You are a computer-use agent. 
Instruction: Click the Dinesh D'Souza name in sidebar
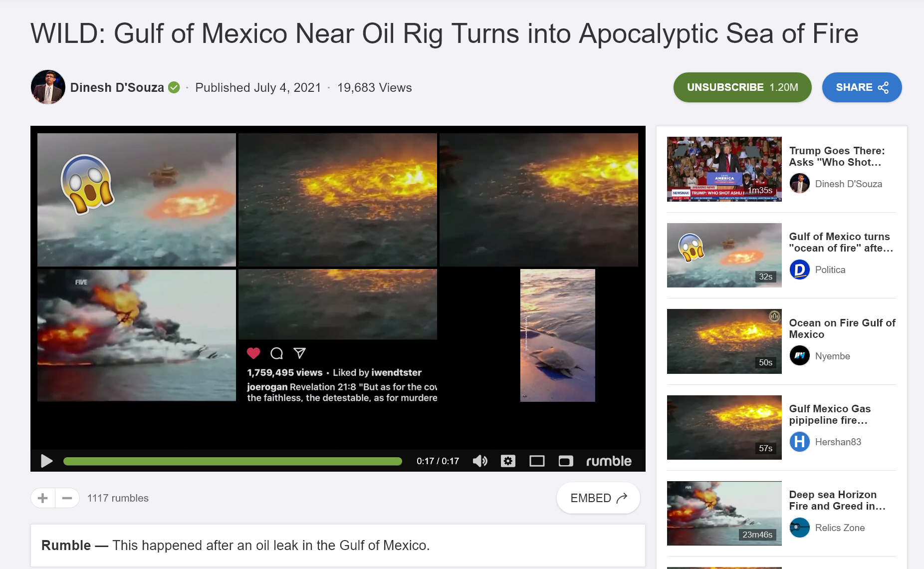848,184
